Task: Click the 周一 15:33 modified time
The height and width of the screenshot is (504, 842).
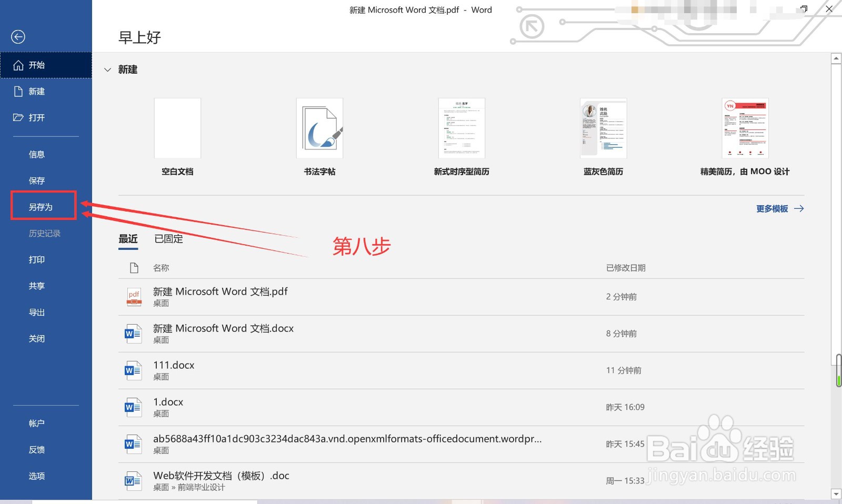Action: [x=625, y=481]
